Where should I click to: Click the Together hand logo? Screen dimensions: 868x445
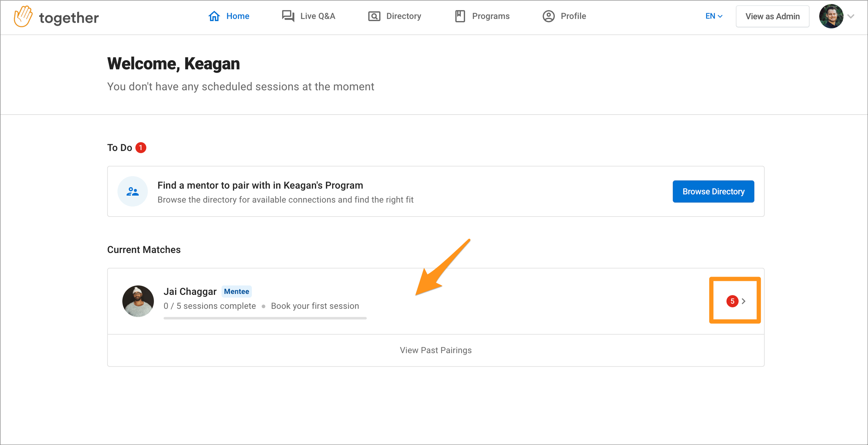click(x=23, y=16)
